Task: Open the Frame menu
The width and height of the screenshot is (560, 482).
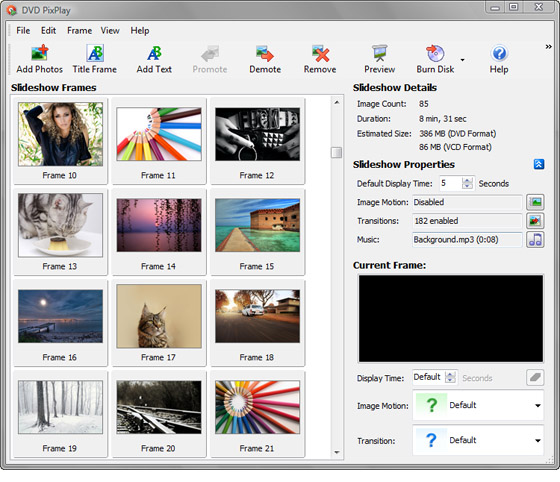Action: pos(79,31)
